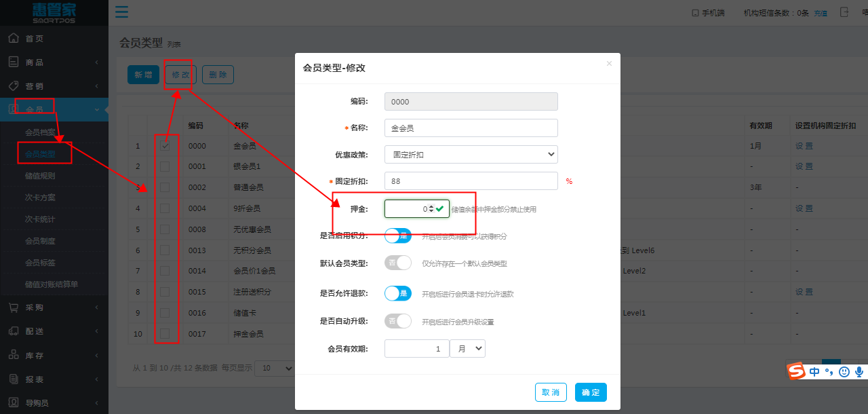Open the 优惠政策 dropdown
This screenshot has height=414, width=868.
tap(471, 154)
